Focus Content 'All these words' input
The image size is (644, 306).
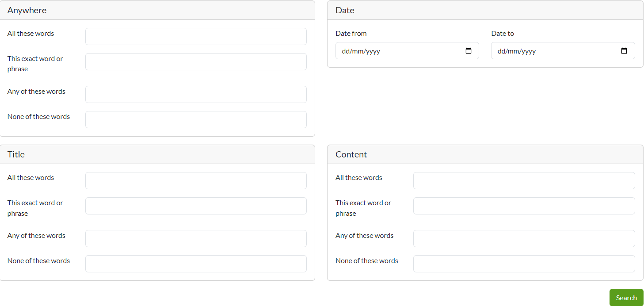pyautogui.click(x=524, y=180)
